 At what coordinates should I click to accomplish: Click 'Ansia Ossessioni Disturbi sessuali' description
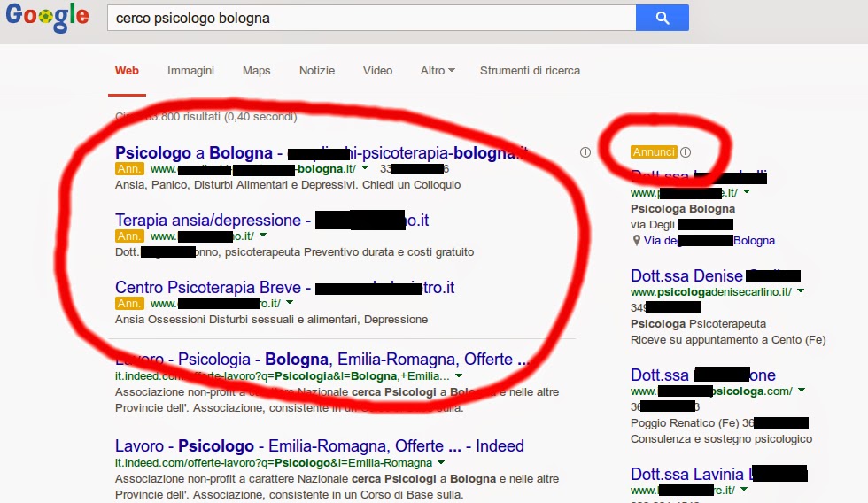(x=271, y=320)
